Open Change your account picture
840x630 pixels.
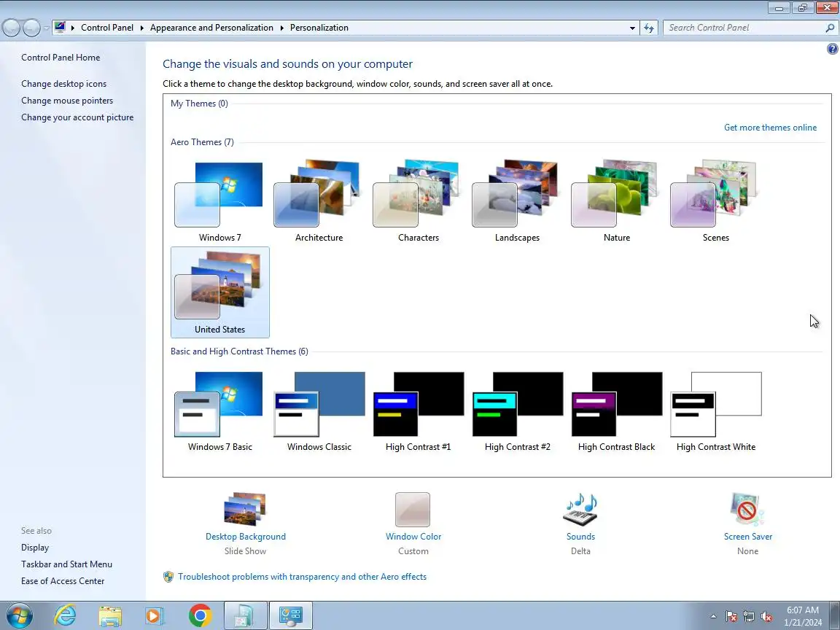click(x=77, y=117)
